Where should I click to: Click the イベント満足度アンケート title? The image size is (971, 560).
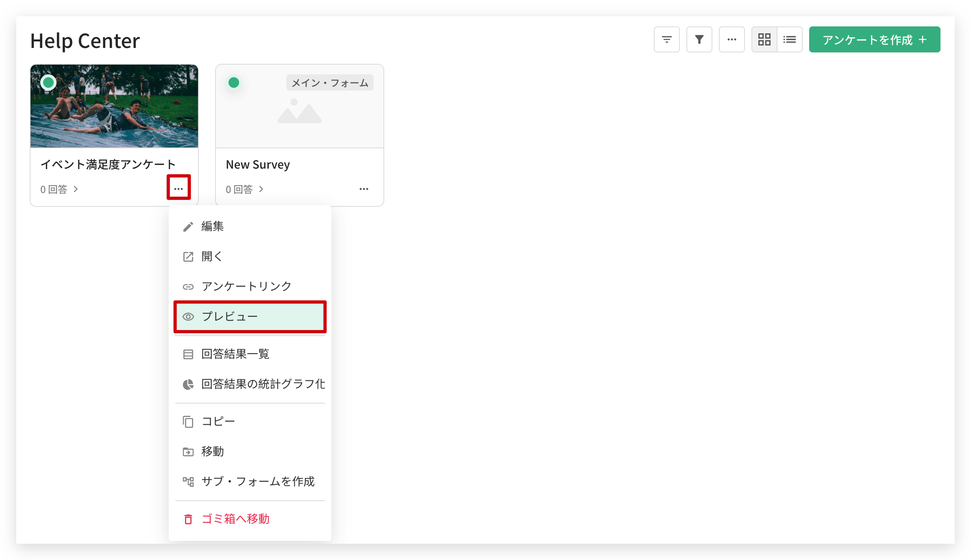click(108, 164)
